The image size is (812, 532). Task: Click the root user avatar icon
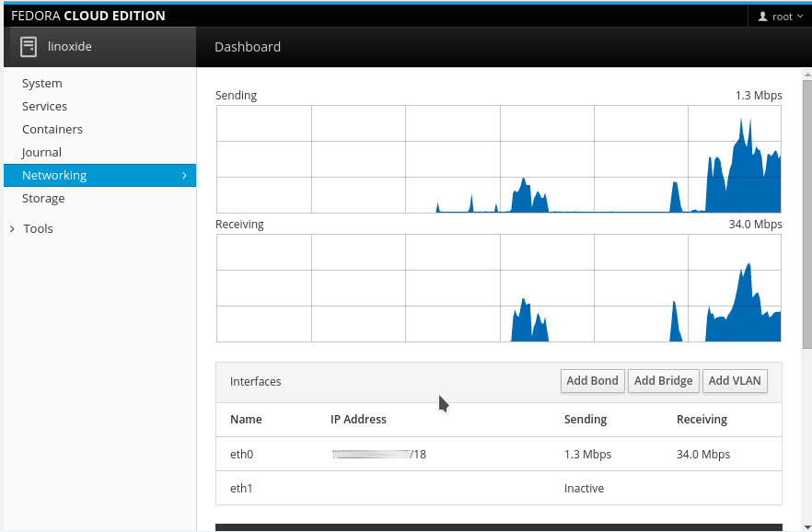coord(762,17)
